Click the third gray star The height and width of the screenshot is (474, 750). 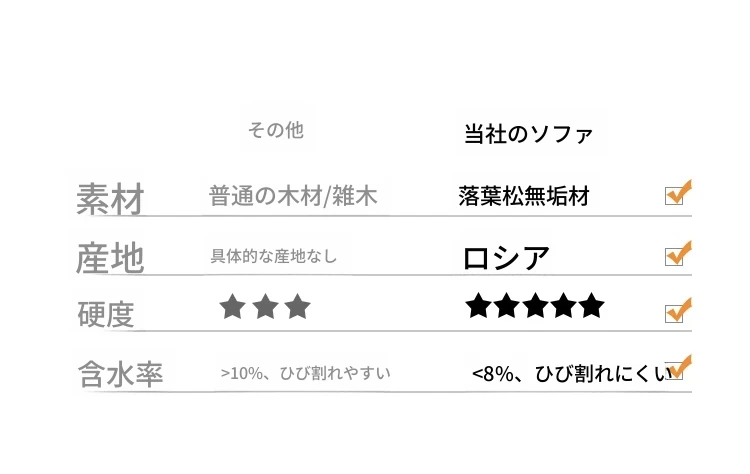pyautogui.click(x=298, y=306)
